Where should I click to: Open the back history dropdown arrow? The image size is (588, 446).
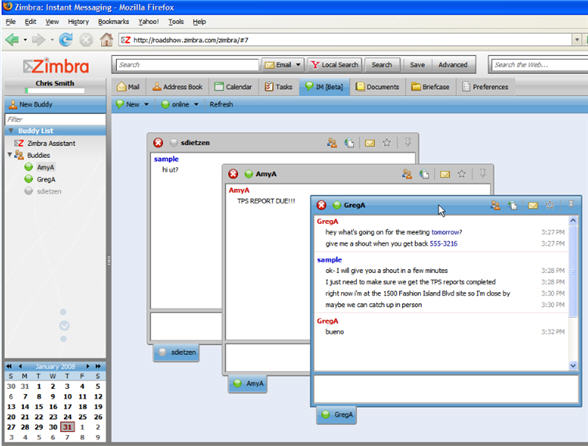[25, 40]
